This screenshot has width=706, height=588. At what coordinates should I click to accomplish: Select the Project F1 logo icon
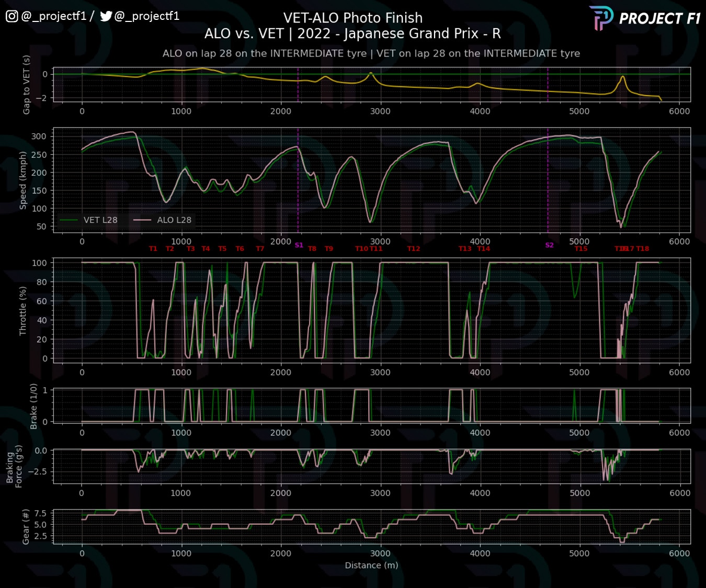600,17
